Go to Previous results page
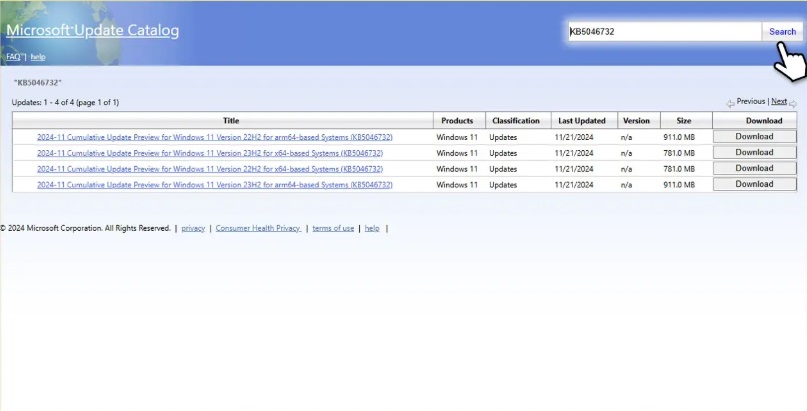 [750, 101]
